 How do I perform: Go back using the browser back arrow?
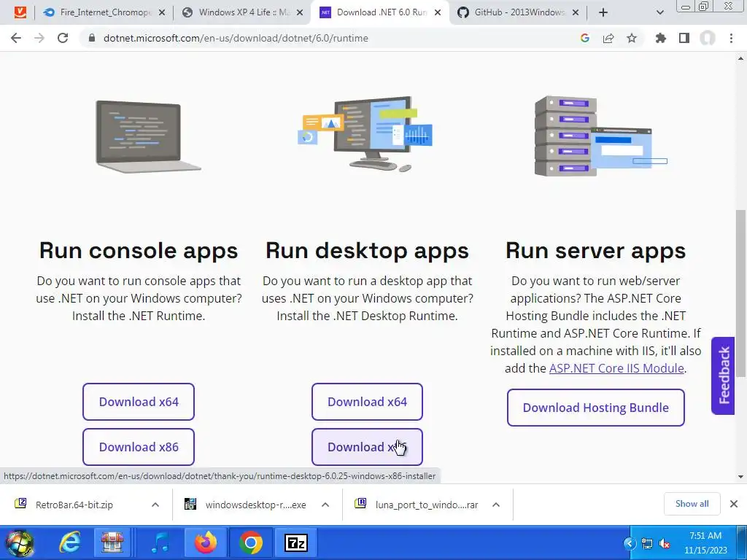pos(16,38)
